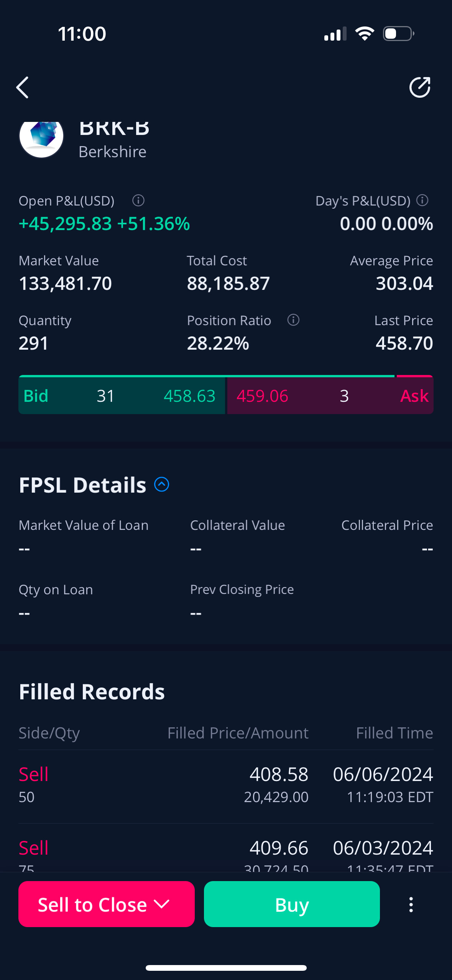452x980 pixels.
Task: Open the three-dot more options menu
Action: tap(411, 904)
